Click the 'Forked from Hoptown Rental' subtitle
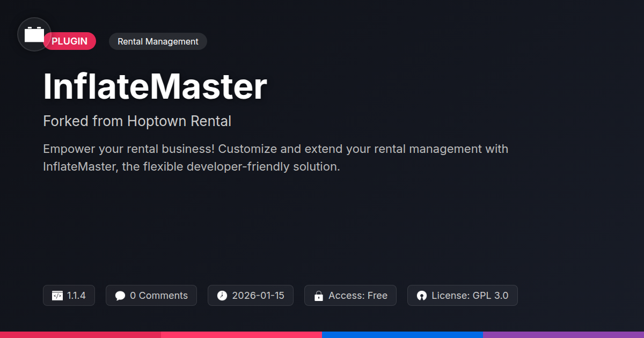Screen dimensions: 644x338 click(137, 121)
